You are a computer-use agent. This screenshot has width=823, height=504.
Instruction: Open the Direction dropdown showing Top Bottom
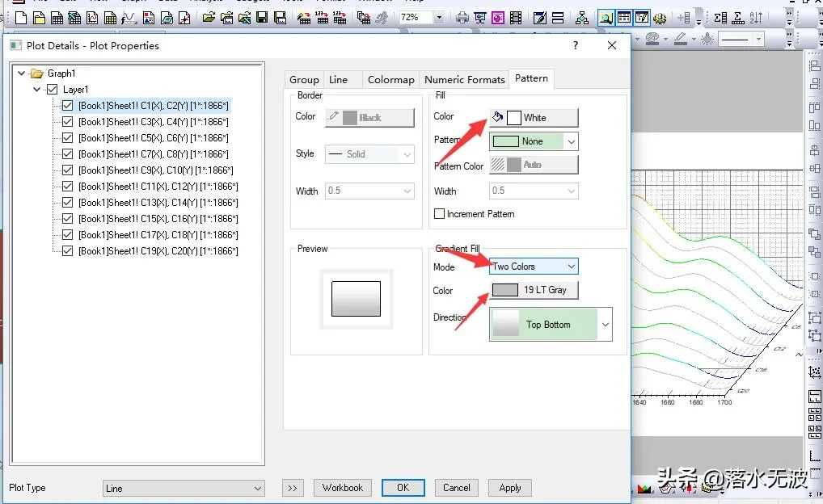coord(551,325)
